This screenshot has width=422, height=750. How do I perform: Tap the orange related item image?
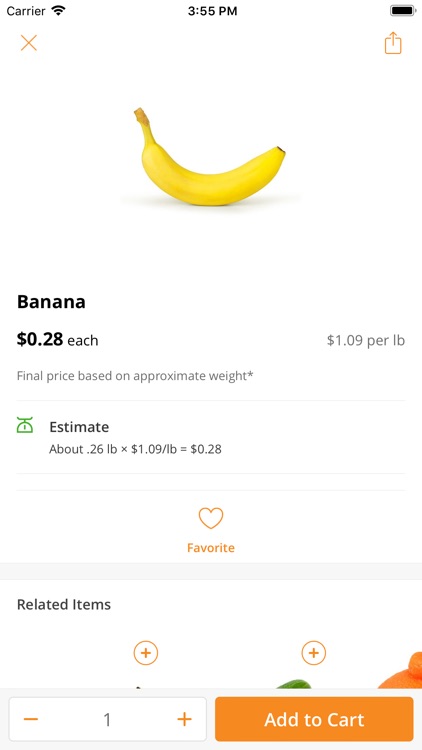click(x=400, y=670)
